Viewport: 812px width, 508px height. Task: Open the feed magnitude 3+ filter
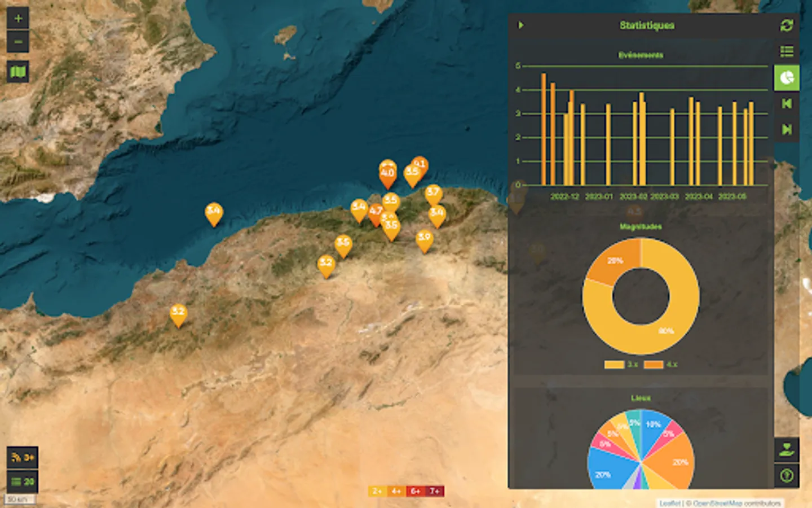(23, 457)
